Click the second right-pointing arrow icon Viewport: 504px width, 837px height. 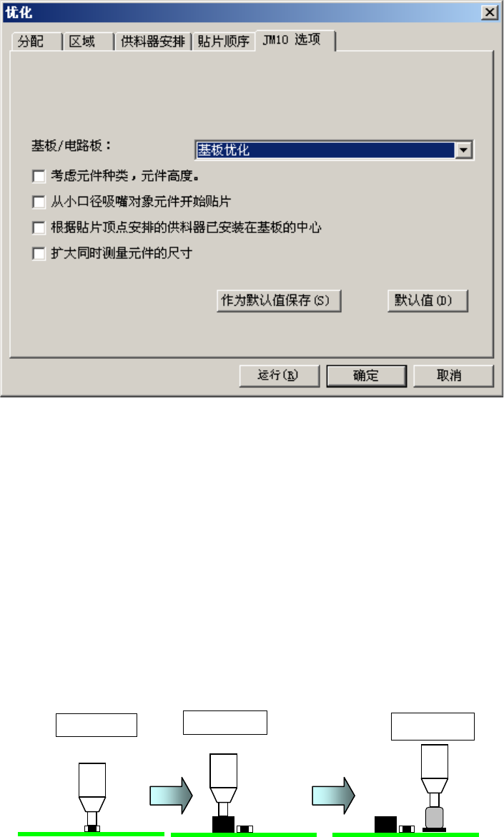[334, 796]
